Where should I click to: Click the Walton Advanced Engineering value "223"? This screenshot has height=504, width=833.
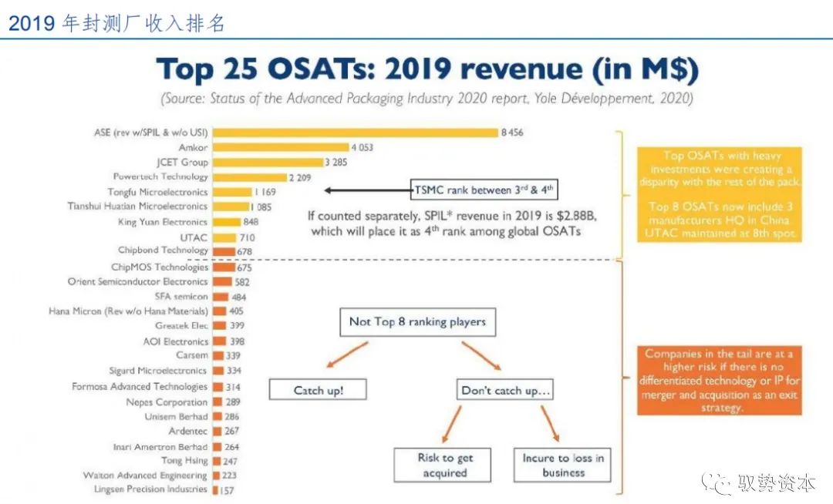tap(229, 475)
